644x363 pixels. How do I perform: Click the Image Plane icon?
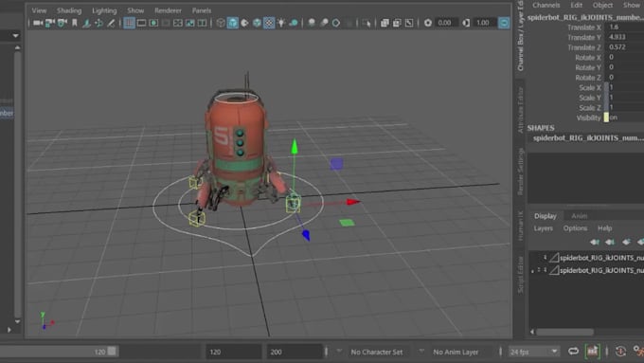pos(87,23)
